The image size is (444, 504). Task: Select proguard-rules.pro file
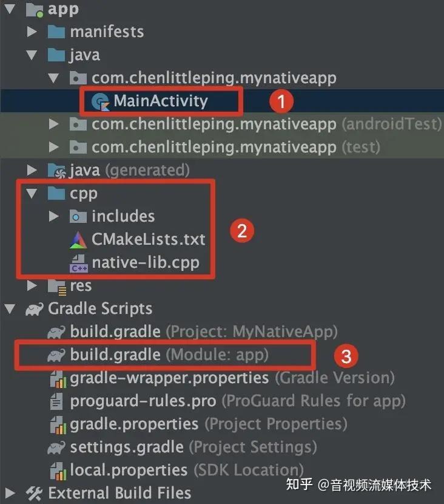click(143, 401)
